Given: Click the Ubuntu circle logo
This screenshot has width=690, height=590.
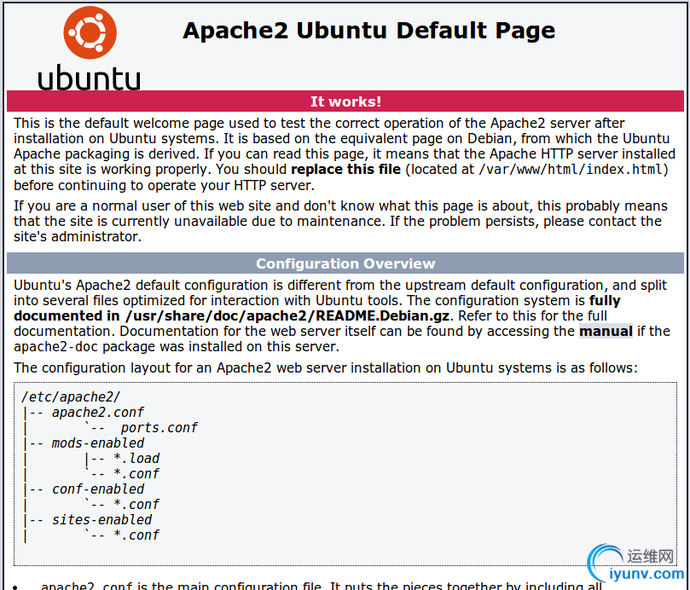Looking at the screenshot, I should click(x=90, y=33).
